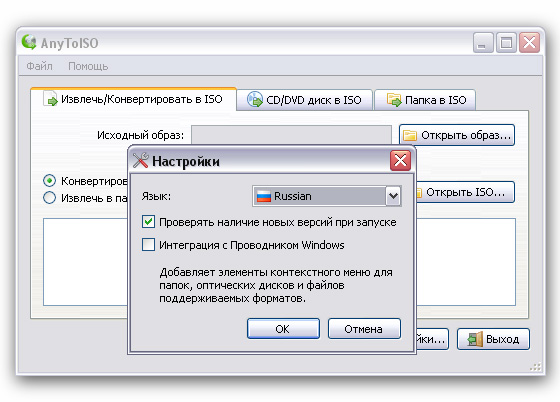Image resolution: width=560 pixels, height=402 pixels.
Task: Confirm settings with the OK button
Action: click(283, 328)
